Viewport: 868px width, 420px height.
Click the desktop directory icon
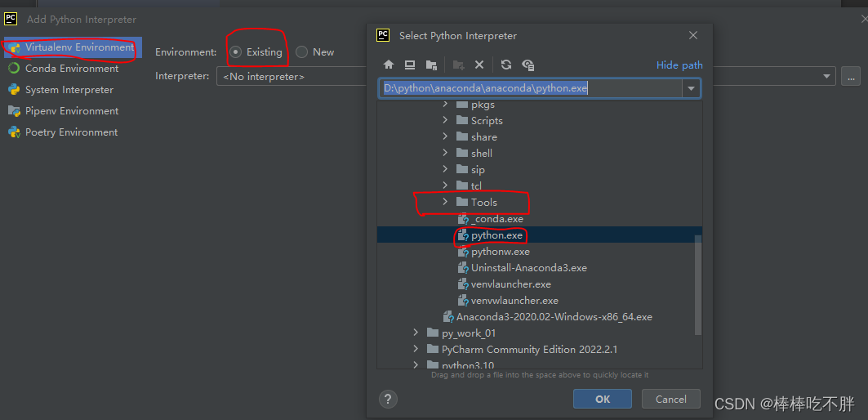coord(410,65)
